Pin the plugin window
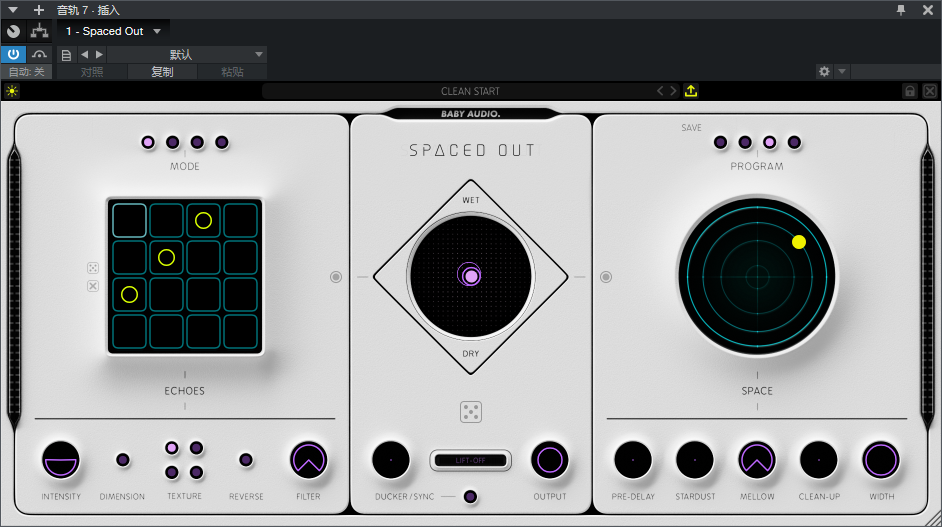 coord(901,10)
